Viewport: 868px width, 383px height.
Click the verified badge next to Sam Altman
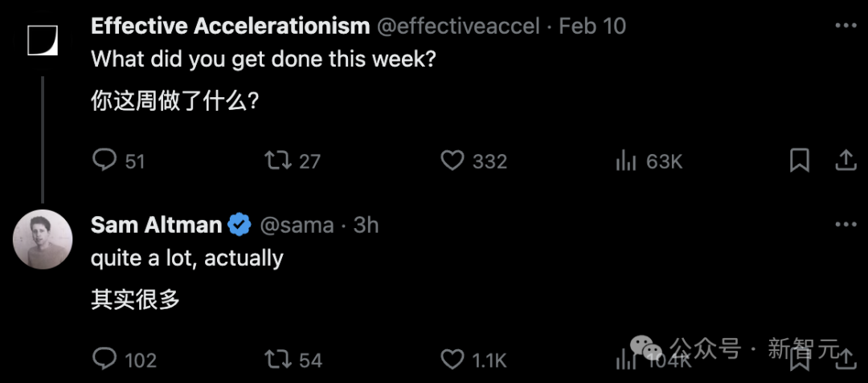(240, 225)
